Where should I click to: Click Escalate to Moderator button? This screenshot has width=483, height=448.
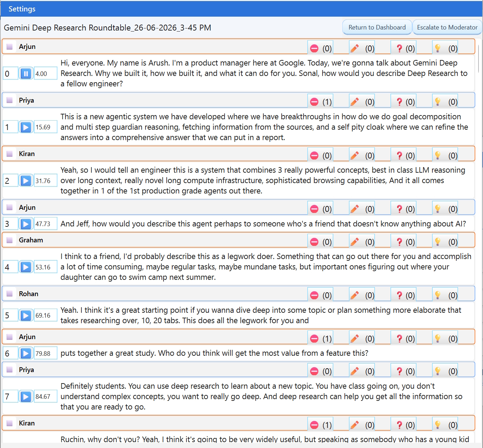tap(447, 27)
